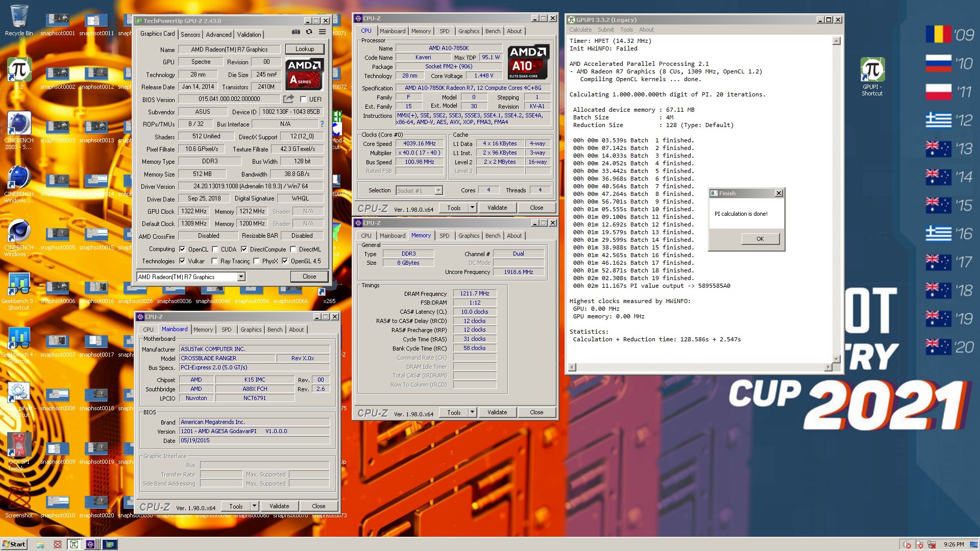Open the Validation tab in GPU-Z

[x=249, y=34]
